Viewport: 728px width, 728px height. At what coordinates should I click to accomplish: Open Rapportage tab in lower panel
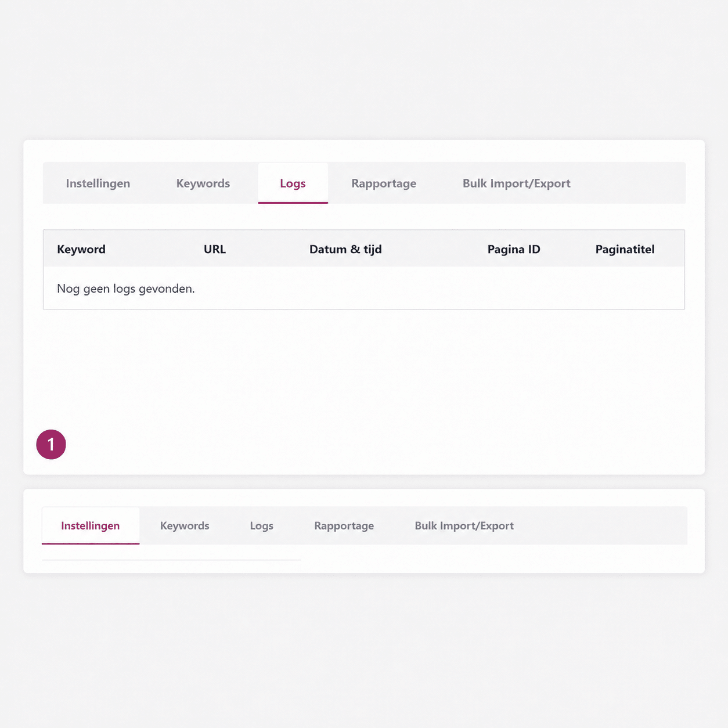coord(344,526)
